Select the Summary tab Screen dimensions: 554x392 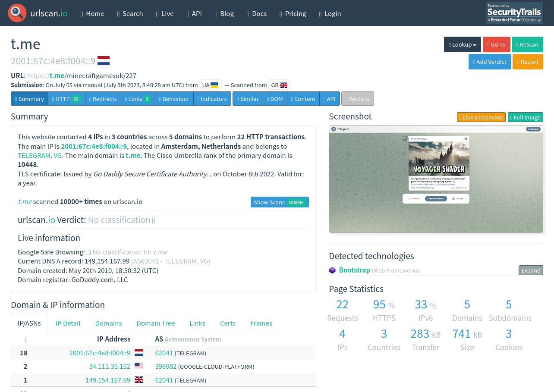point(29,99)
